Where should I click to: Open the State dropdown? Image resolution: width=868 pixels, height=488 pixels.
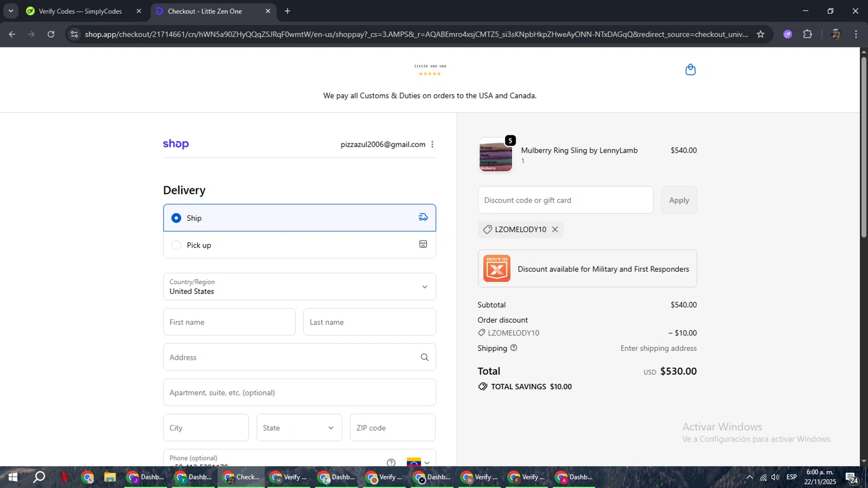[299, 428]
